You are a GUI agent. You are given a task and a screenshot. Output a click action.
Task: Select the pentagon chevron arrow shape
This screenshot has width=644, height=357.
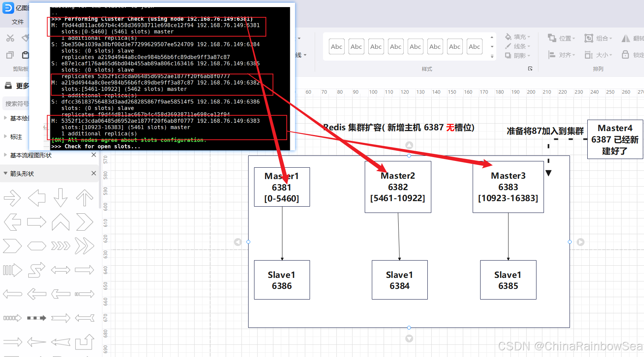12,246
